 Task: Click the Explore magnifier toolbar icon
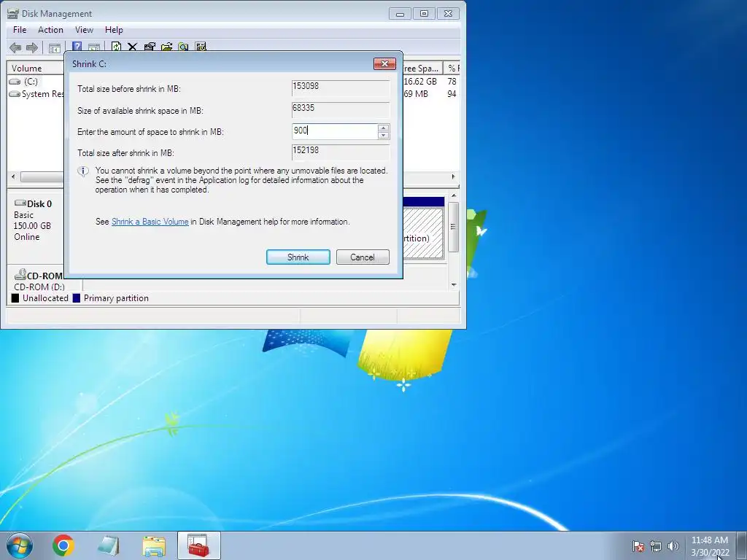tap(183, 47)
